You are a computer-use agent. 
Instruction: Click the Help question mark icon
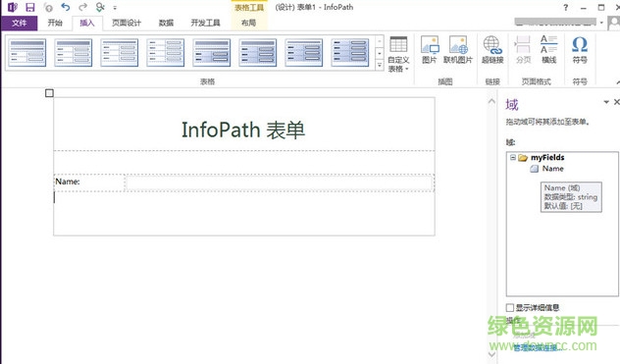tap(566, 8)
